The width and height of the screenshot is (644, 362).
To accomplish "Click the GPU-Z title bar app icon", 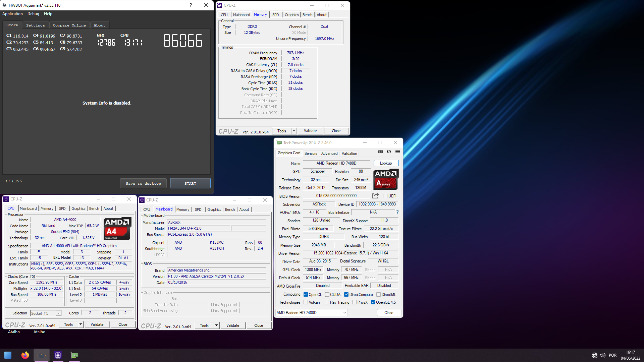I will [x=279, y=142].
